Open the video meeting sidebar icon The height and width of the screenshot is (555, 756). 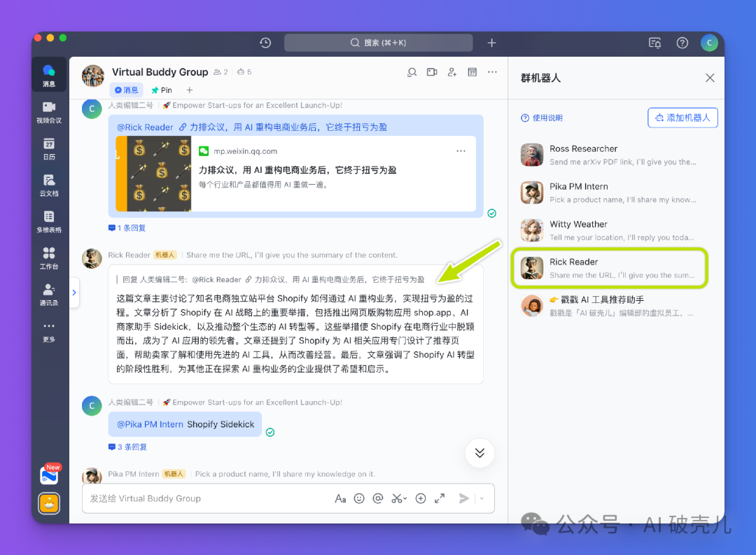[x=48, y=111]
